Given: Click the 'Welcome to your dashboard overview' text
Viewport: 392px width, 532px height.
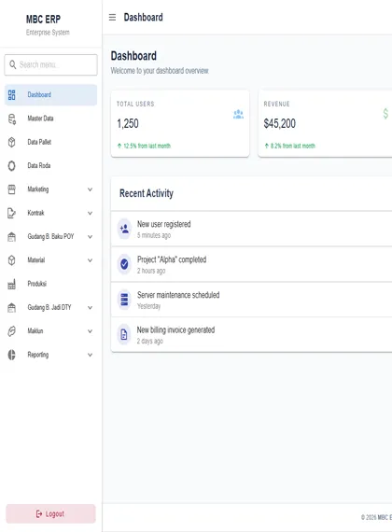Looking at the screenshot, I should pyautogui.click(x=160, y=71).
